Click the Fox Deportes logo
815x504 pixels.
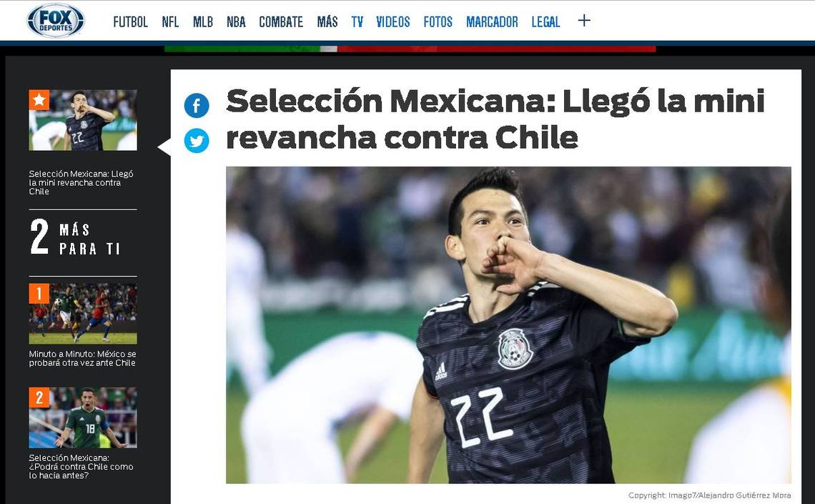(56, 21)
